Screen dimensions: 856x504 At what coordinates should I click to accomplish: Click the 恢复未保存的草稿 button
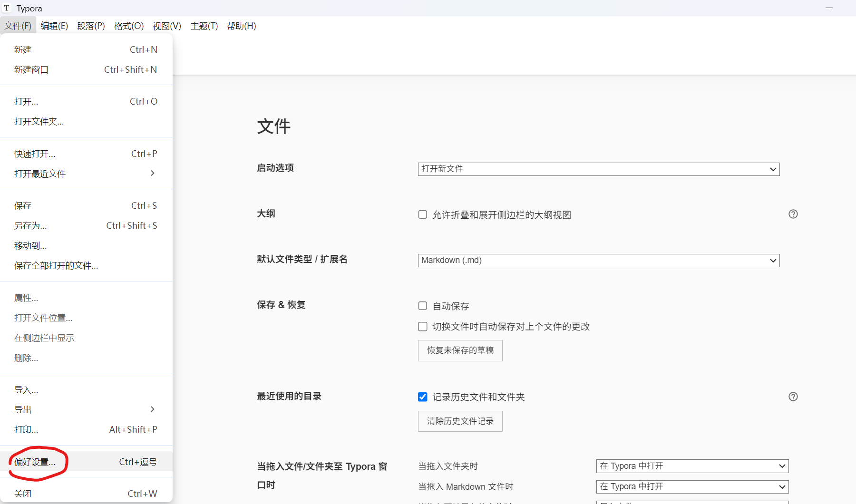(x=460, y=350)
